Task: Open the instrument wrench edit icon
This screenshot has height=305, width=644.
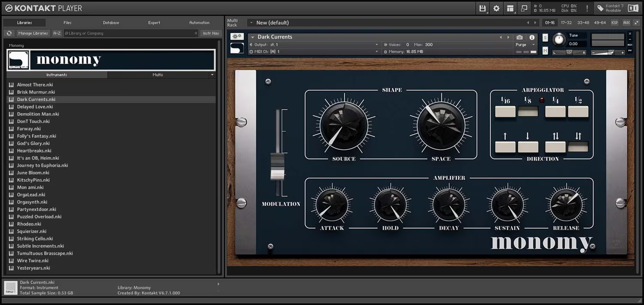Action: [237, 37]
